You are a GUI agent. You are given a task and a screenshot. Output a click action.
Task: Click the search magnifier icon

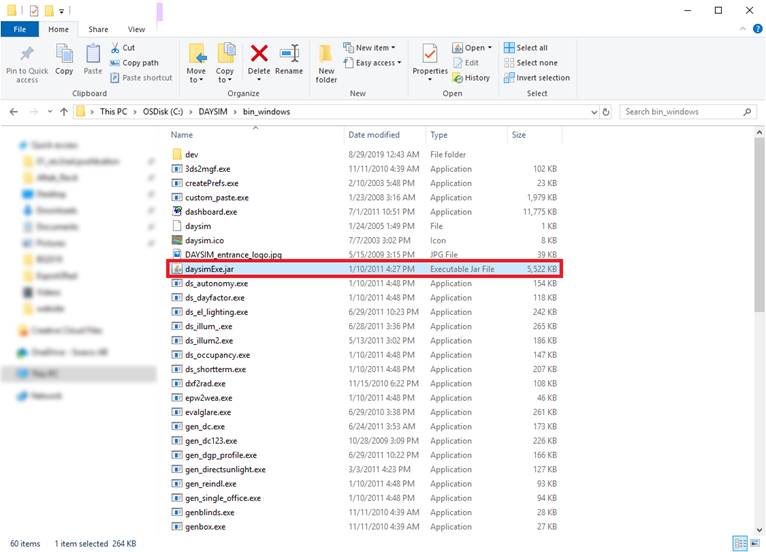pyautogui.click(x=747, y=112)
